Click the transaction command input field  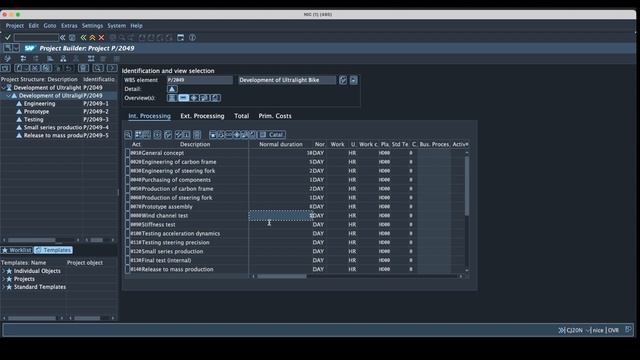click(x=36, y=38)
